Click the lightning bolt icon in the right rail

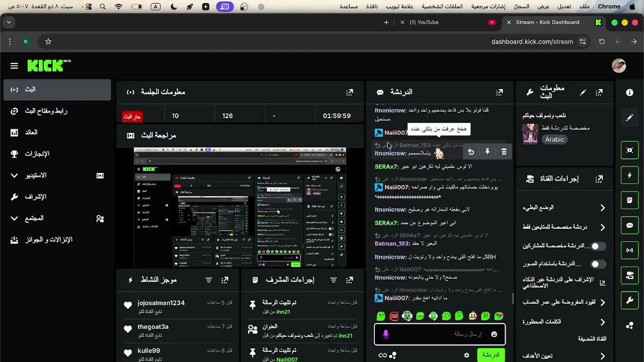(x=629, y=175)
